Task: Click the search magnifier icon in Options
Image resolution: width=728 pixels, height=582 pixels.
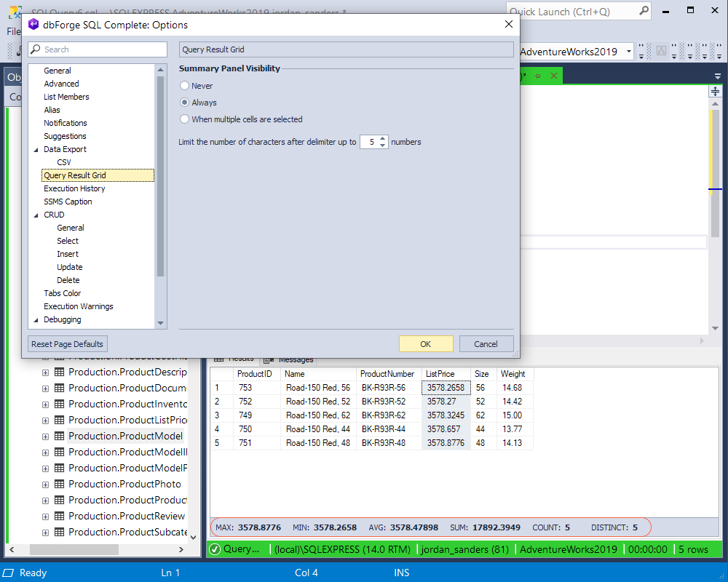Action: point(35,49)
